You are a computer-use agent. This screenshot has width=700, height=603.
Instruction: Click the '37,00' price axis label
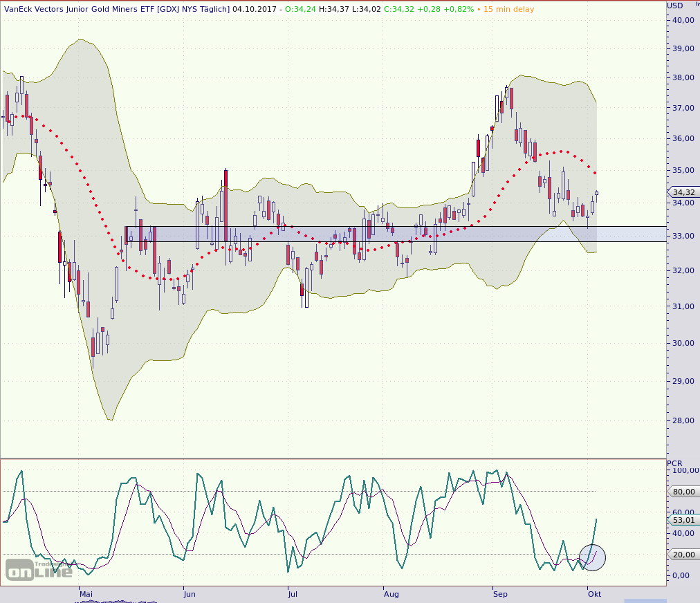click(x=683, y=108)
